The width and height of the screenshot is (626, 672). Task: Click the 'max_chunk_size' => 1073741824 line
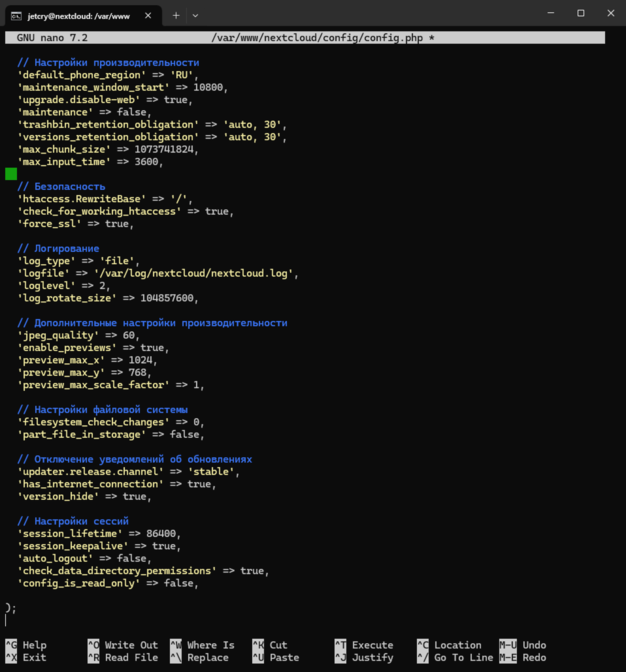click(x=108, y=149)
